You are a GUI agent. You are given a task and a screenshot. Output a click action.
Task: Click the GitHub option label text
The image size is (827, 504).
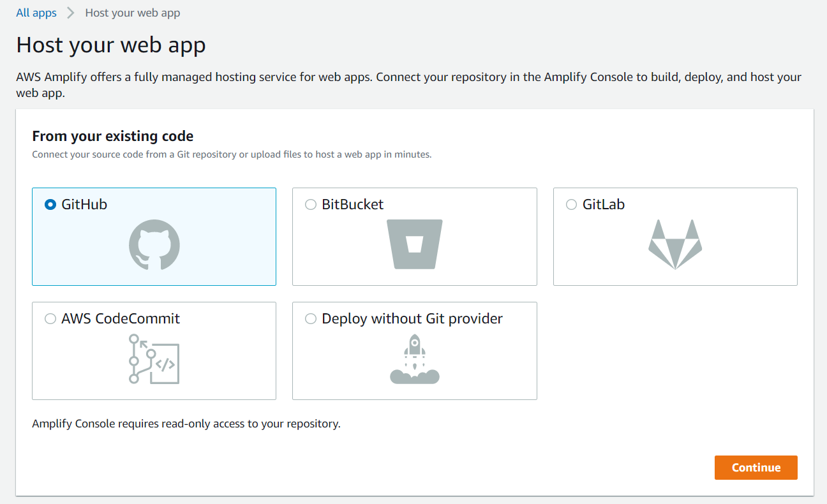click(84, 205)
